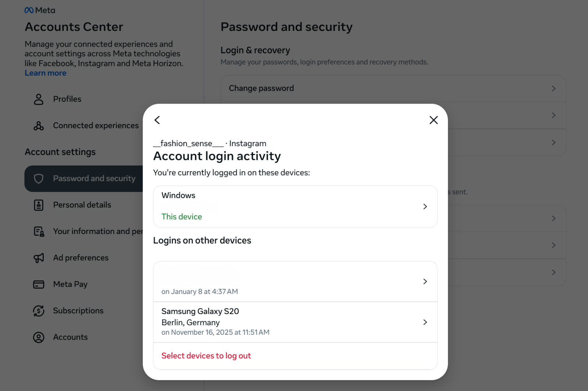
Task: Click the Ad preferences megaphone icon
Action: [38, 258]
